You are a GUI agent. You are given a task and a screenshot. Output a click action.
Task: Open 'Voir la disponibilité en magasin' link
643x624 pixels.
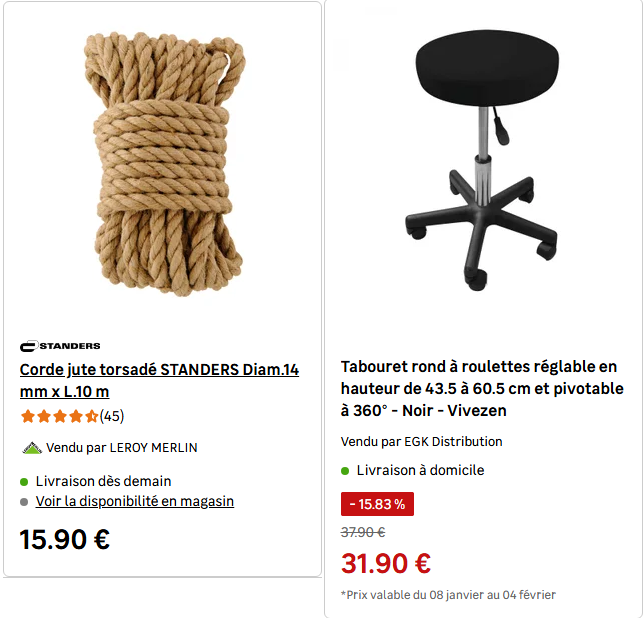pos(135,501)
